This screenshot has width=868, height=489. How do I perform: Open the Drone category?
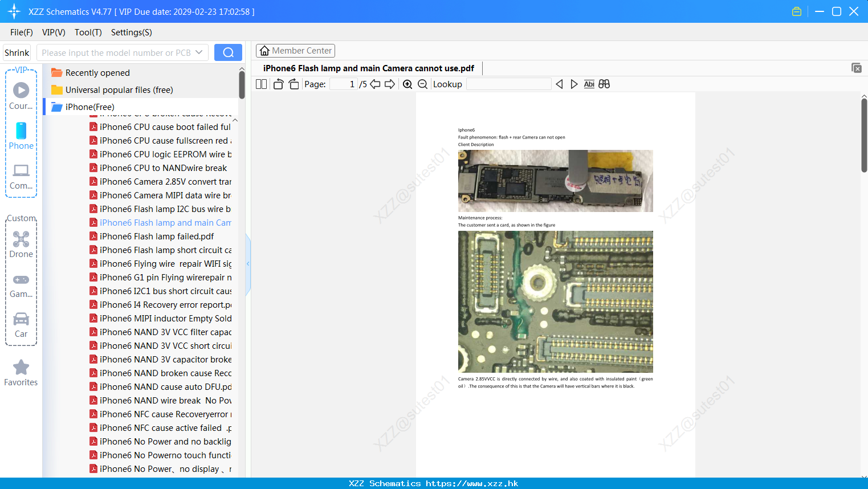[21, 244]
